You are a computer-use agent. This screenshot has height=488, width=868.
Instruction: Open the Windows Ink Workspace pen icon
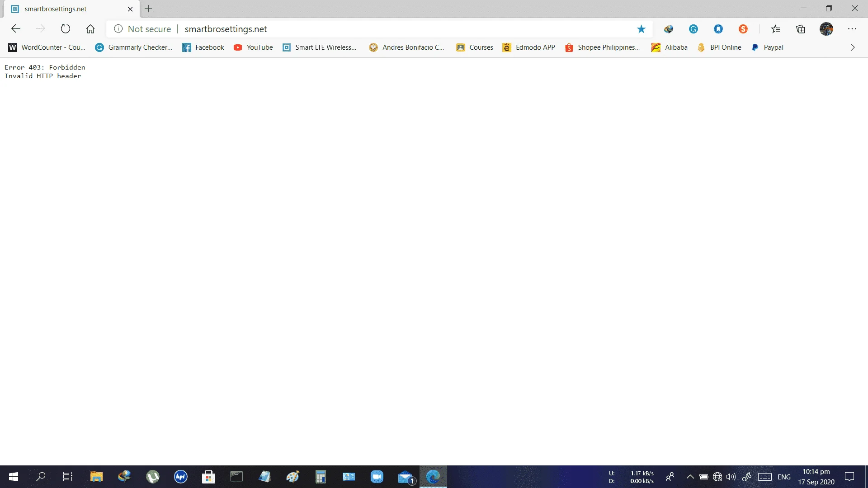tap(747, 477)
